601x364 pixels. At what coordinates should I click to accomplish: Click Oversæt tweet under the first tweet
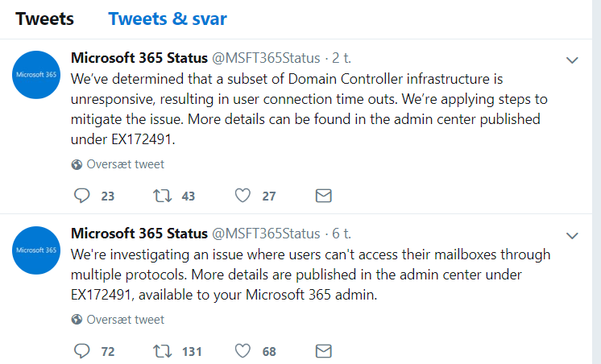[x=125, y=164]
